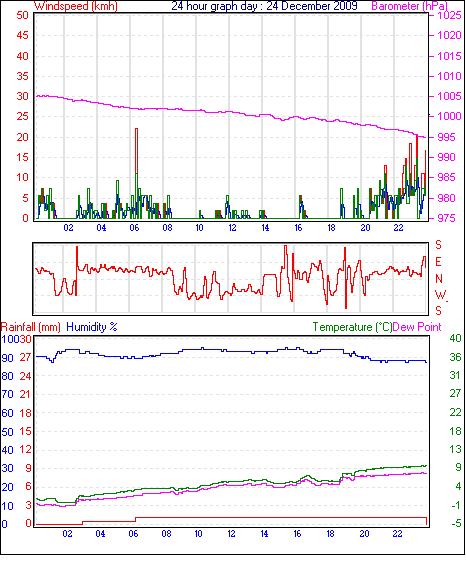Click the Windspeed (kmh) axis label
Screen dimensions: 466x566
click(76, 6)
